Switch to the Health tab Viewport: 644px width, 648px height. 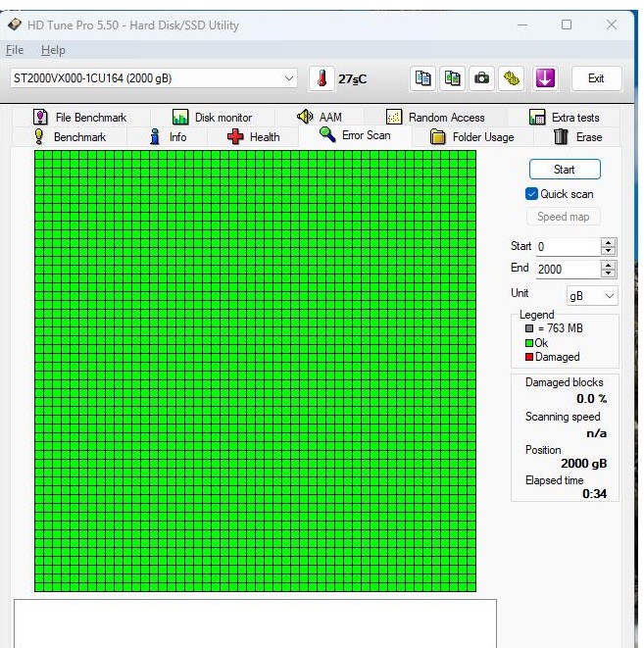coord(253,137)
